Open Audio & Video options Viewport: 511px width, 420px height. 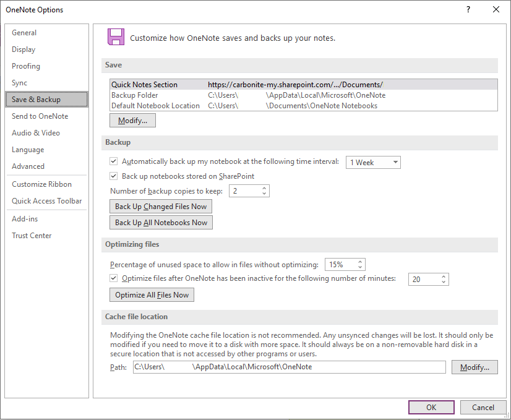(x=36, y=133)
